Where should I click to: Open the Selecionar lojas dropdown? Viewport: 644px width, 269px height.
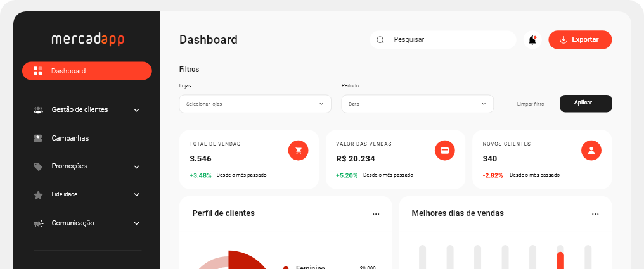point(255,104)
